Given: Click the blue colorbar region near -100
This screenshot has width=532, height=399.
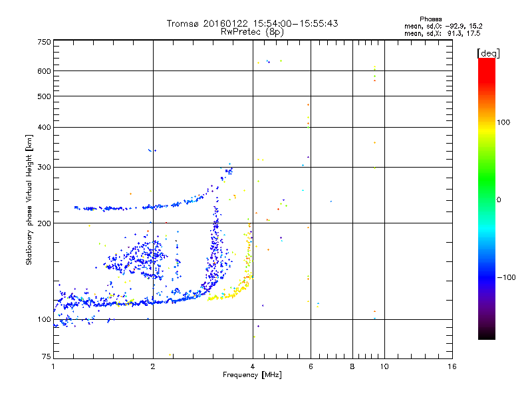Looking at the screenshot, I should [487, 277].
